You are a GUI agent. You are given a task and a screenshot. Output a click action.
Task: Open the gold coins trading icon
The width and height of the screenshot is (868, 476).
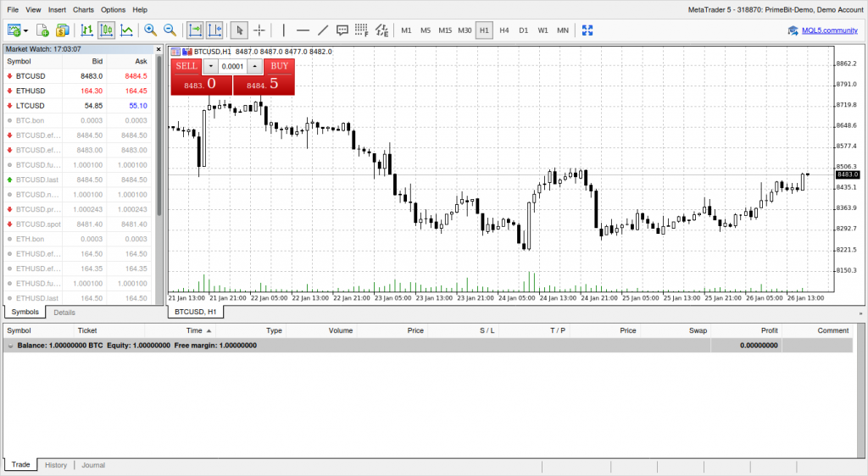pos(63,30)
